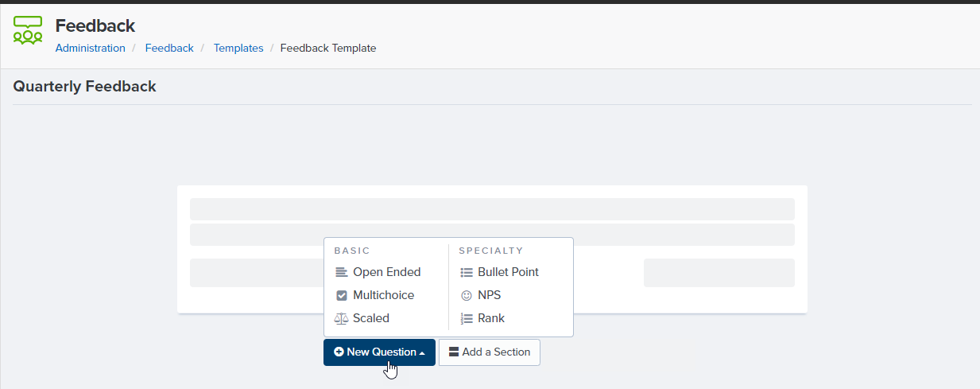
Task: Click the Rank numbered-list icon
Action: [467, 318]
